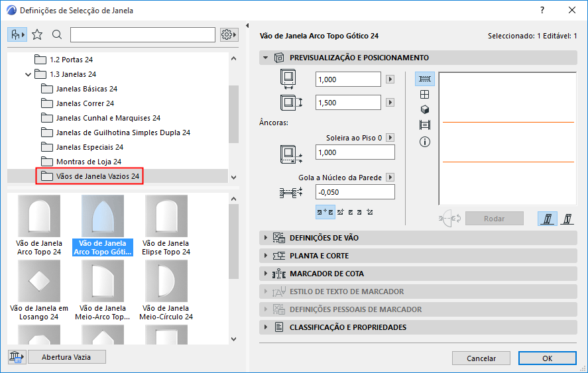The image size is (588, 373).
Task: Select the Vãos de Janela Vazios 24 folder
Action: click(x=89, y=176)
